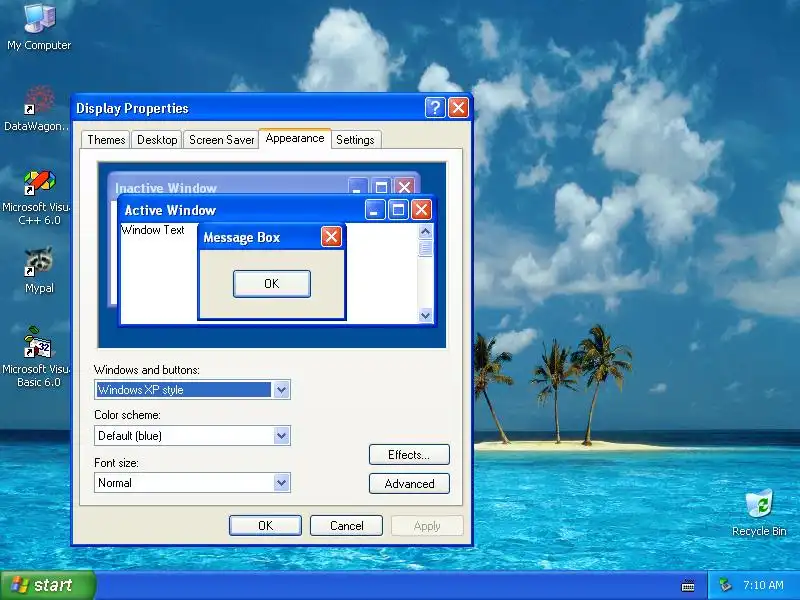
Task: Click the Color scheme label
Action: click(127, 415)
